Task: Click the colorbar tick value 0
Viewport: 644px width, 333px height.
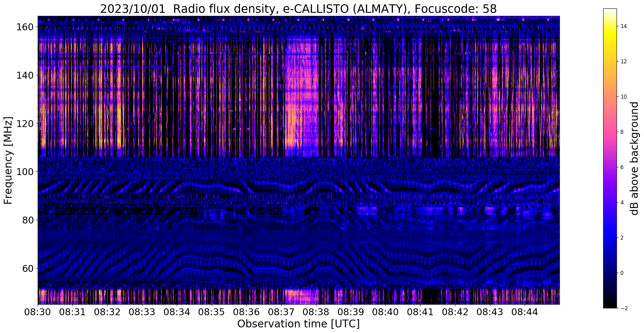Action: [622, 273]
